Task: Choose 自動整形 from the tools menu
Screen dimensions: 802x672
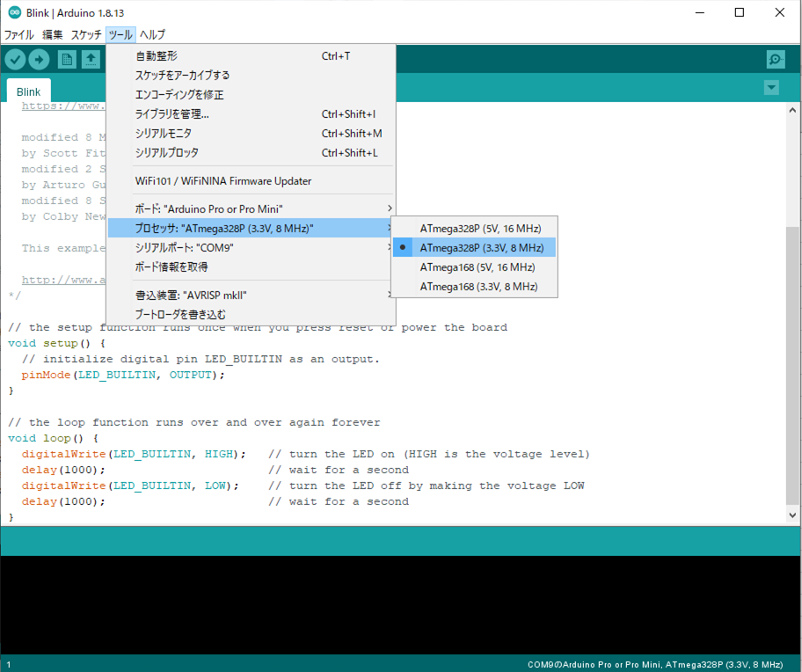Action: tap(251, 55)
